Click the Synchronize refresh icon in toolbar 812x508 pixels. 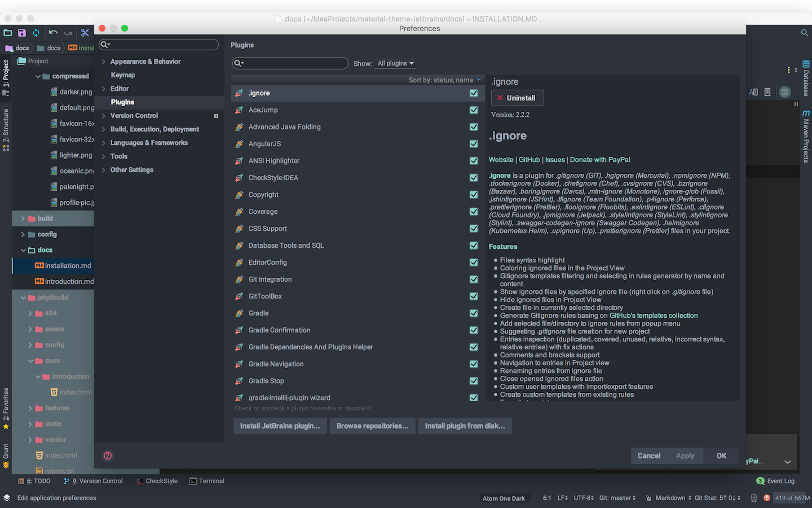(36, 33)
